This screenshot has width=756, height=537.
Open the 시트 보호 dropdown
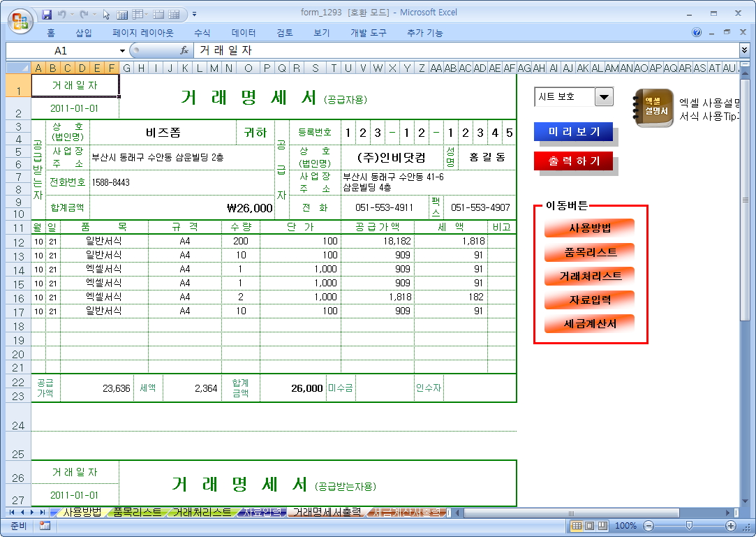(604, 97)
